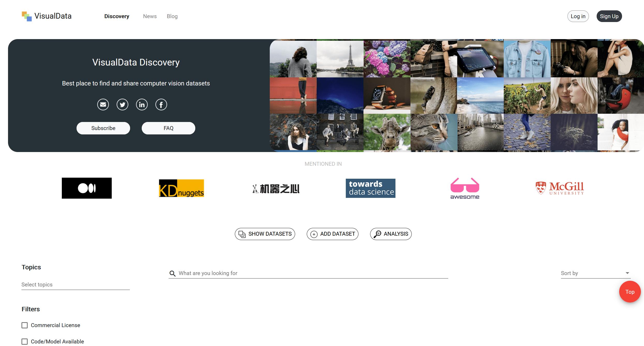The width and height of the screenshot is (644, 346).
Task: Open the Select topics dropdown
Action: (x=76, y=285)
